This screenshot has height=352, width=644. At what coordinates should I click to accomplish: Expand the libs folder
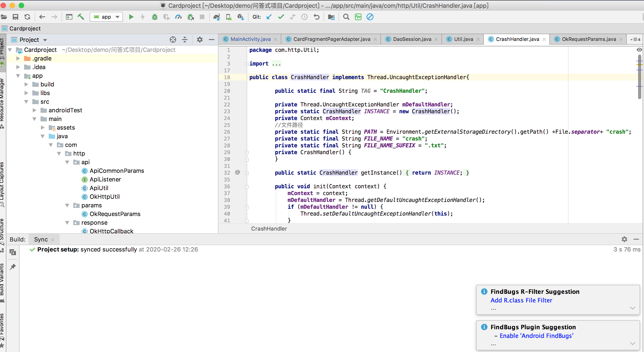[26, 93]
